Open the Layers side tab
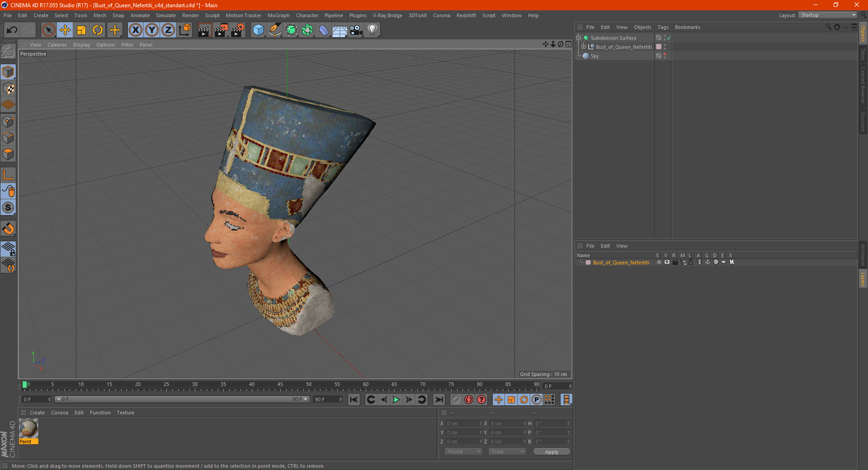 863,279
